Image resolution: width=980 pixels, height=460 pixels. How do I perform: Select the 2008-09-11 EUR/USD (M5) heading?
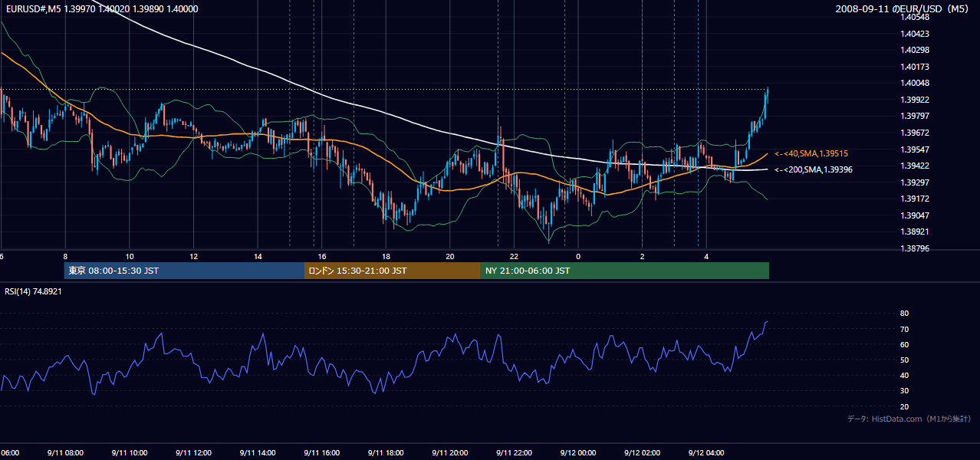coord(903,8)
